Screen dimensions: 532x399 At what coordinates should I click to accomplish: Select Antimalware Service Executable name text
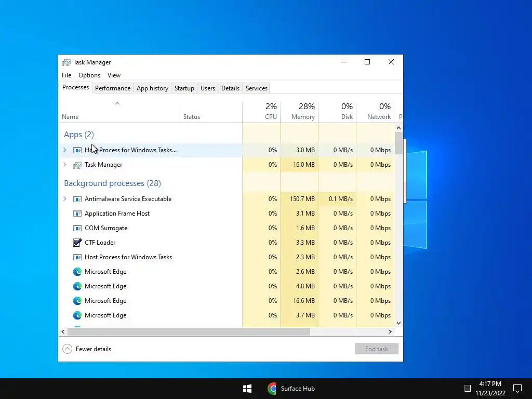coord(128,199)
